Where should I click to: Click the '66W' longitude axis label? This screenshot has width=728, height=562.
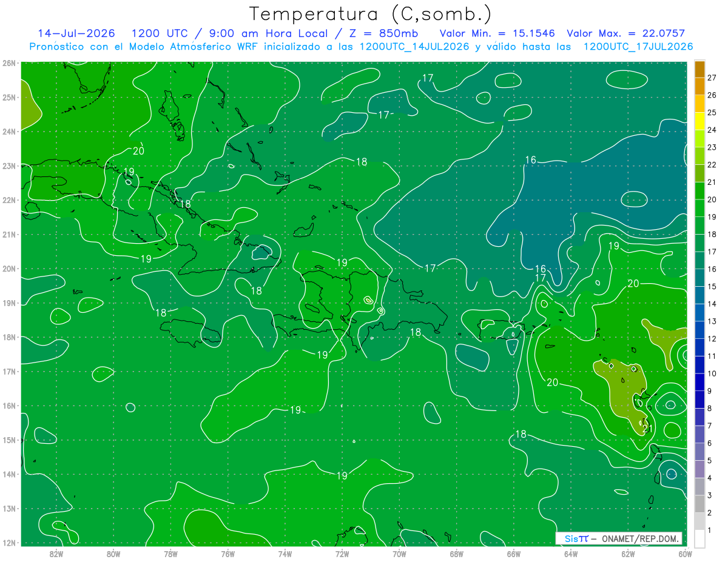(x=514, y=554)
